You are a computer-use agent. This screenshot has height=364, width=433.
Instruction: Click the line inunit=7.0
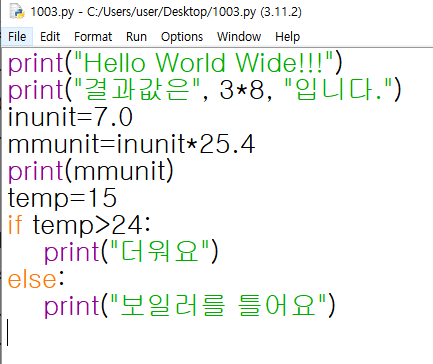click(x=70, y=117)
